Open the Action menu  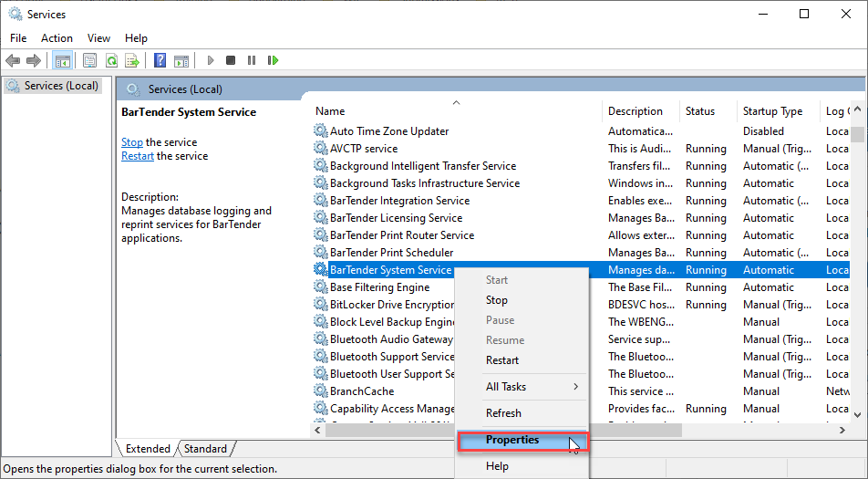coord(57,38)
